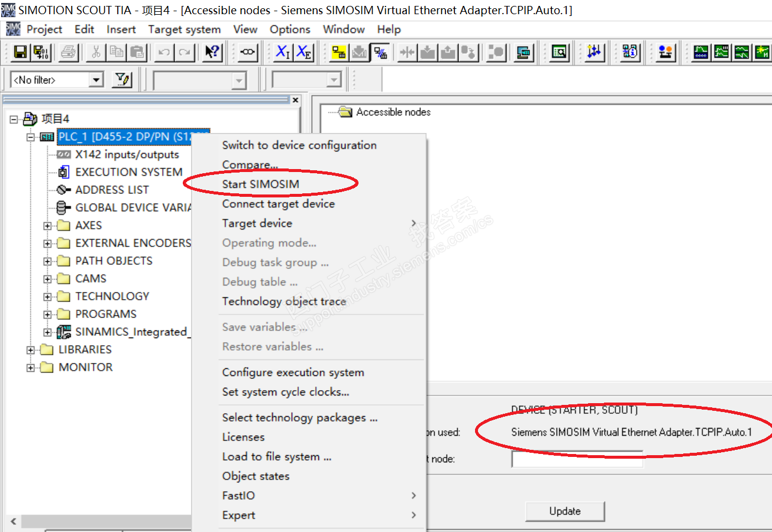The height and width of the screenshot is (532, 772).
Task: Select ADDRESS LIST tree item
Action: tap(112, 190)
